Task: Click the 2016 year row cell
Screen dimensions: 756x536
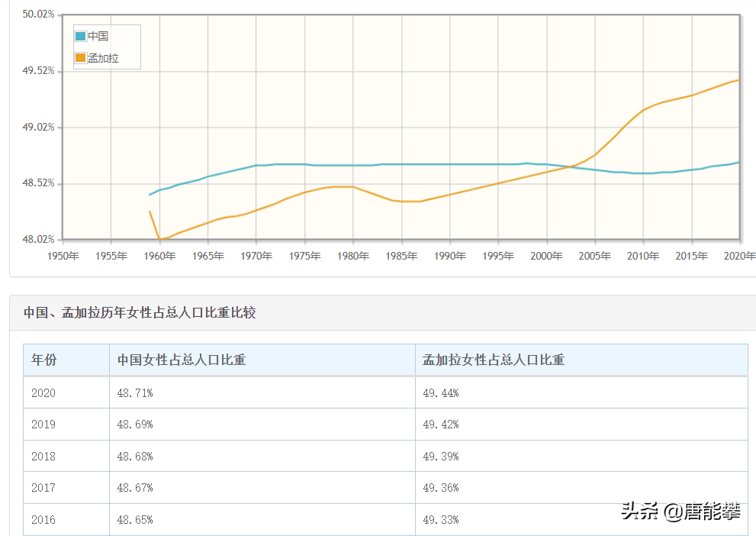Action: (x=66, y=520)
